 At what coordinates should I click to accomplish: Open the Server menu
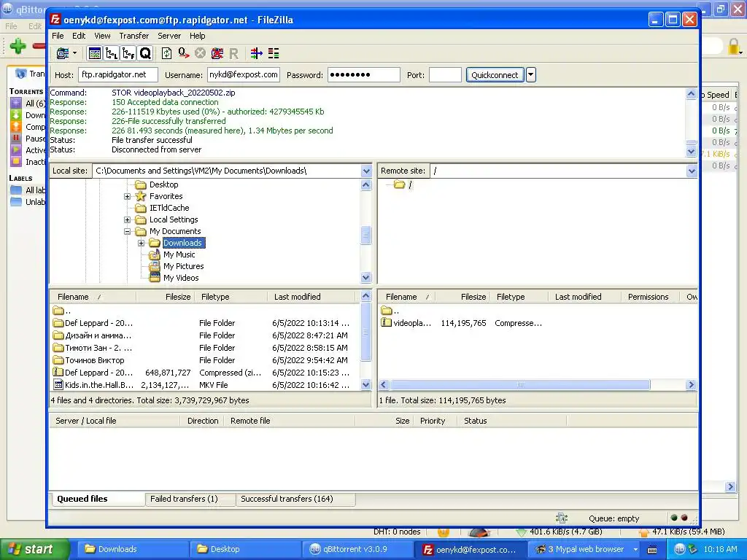[169, 36]
